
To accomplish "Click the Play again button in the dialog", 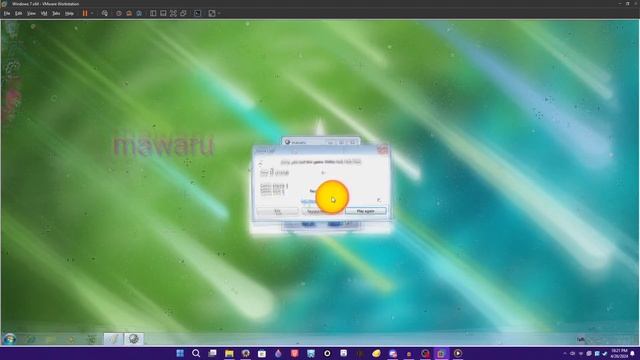I will tap(365, 211).
